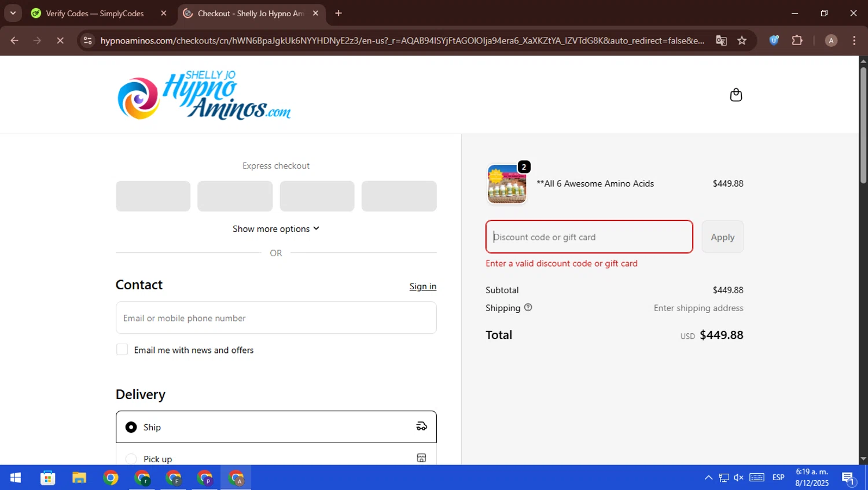Bookmark this page with the star icon
868x490 pixels.
click(742, 40)
